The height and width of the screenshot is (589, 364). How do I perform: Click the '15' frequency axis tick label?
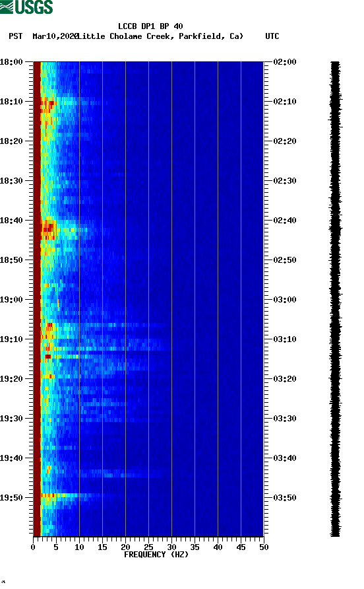tap(102, 547)
